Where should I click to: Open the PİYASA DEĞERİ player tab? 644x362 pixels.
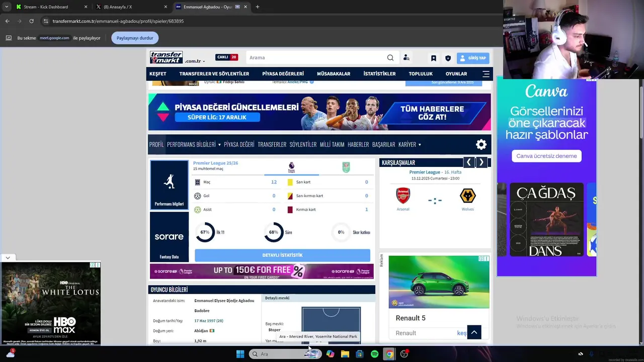(239, 144)
